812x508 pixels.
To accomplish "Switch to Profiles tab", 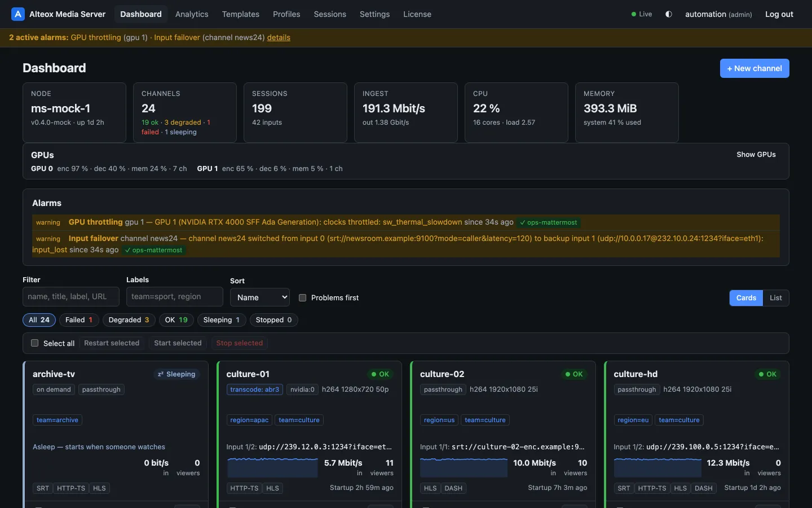I will click(286, 14).
